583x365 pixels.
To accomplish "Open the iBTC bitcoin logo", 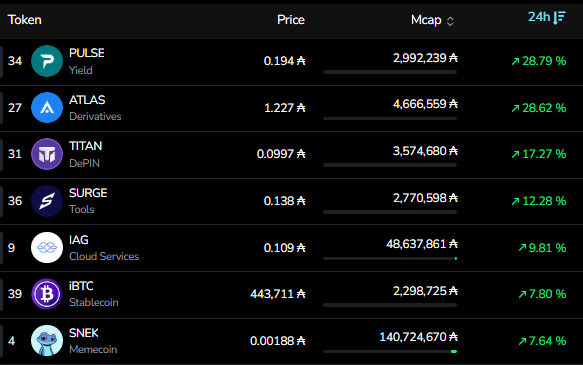I will pyautogui.click(x=47, y=294).
